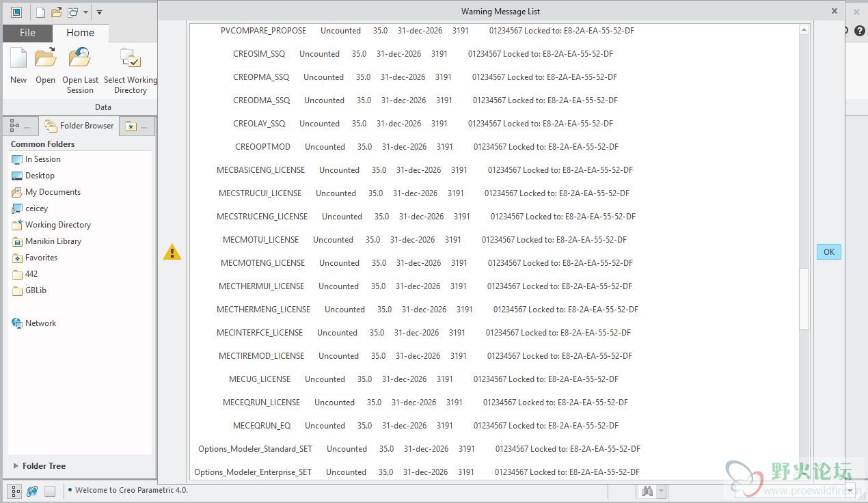The width and height of the screenshot is (868, 503).
Task: Click MECBASICENG_LICENSE entry
Action: pos(424,170)
